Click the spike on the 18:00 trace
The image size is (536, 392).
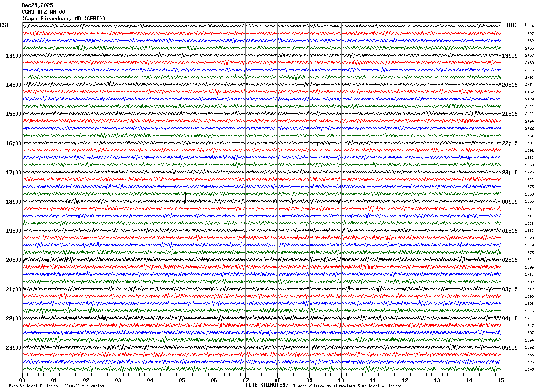[x=185, y=198]
